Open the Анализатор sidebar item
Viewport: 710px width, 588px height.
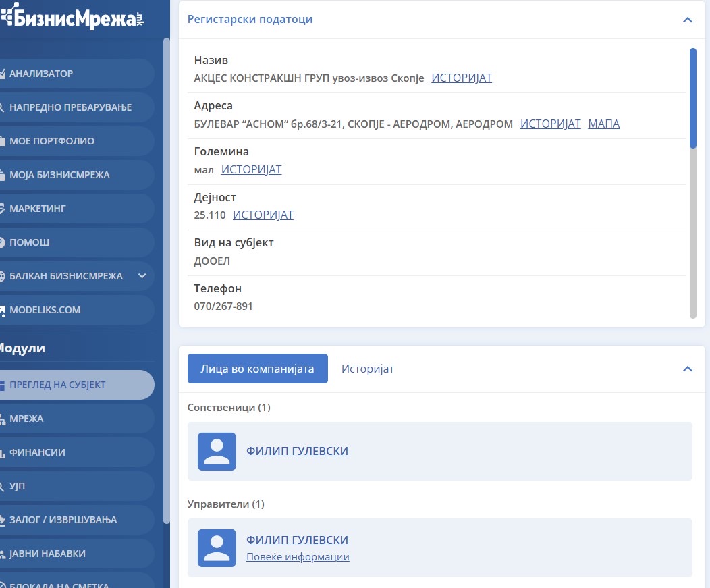click(x=41, y=74)
